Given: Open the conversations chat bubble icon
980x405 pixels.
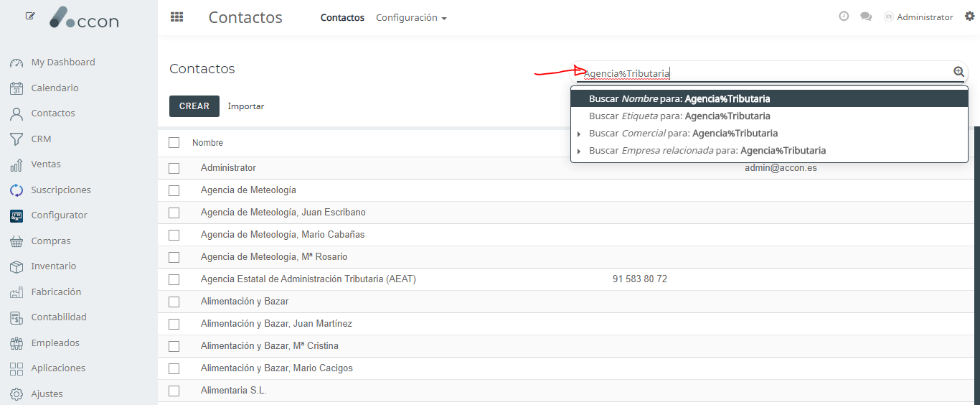Looking at the screenshot, I should [866, 17].
